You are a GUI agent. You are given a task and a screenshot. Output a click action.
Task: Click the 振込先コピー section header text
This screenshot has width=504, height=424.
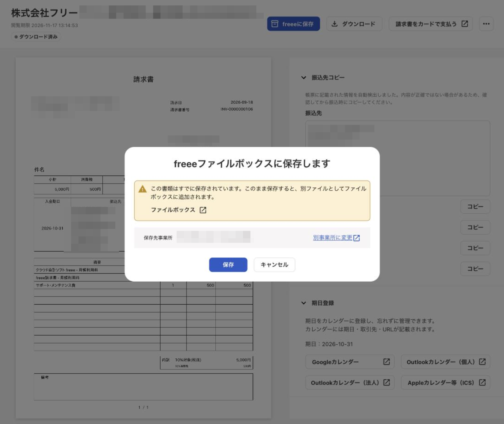pyautogui.click(x=328, y=78)
